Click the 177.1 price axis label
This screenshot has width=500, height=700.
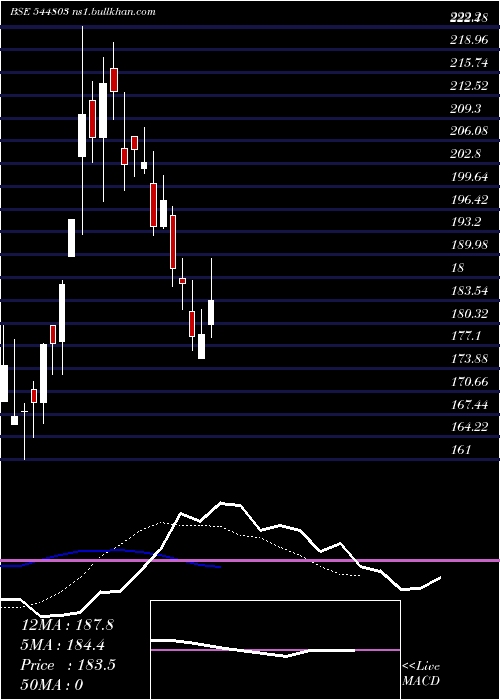(466, 336)
